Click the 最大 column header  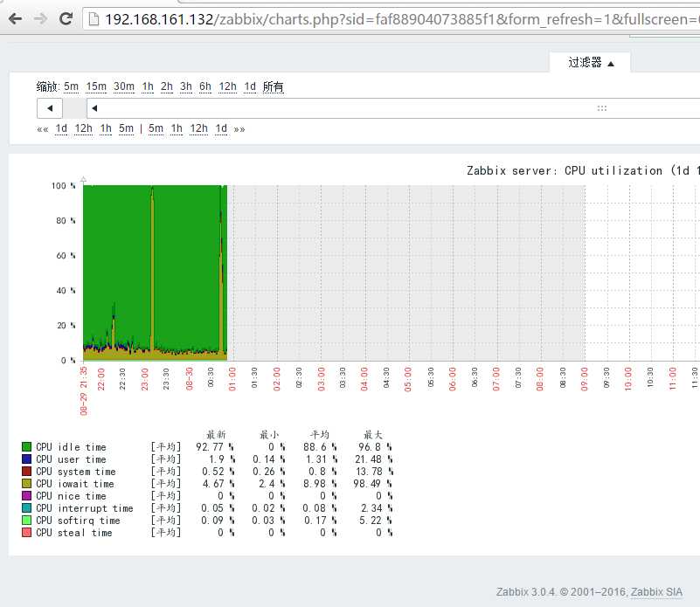(x=373, y=434)
